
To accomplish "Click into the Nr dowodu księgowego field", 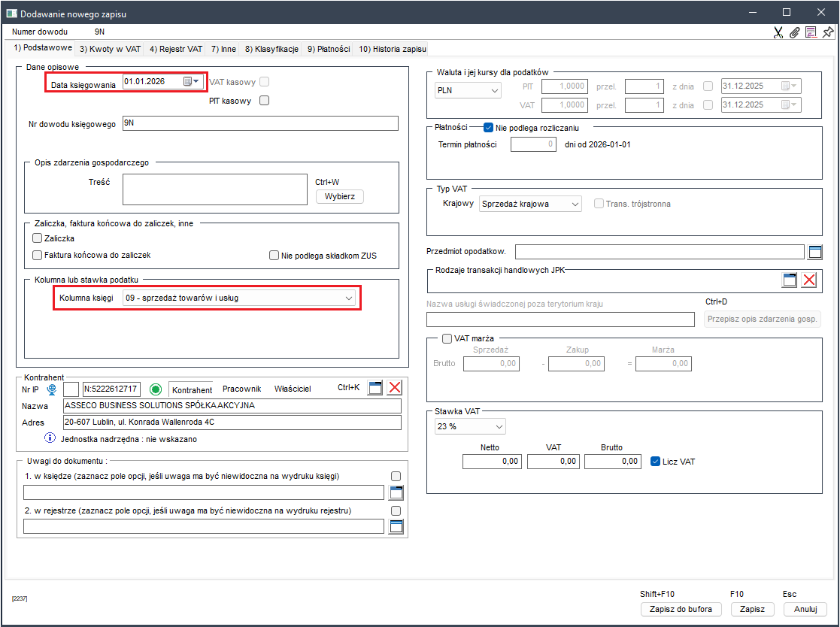I will click(259, 124).
